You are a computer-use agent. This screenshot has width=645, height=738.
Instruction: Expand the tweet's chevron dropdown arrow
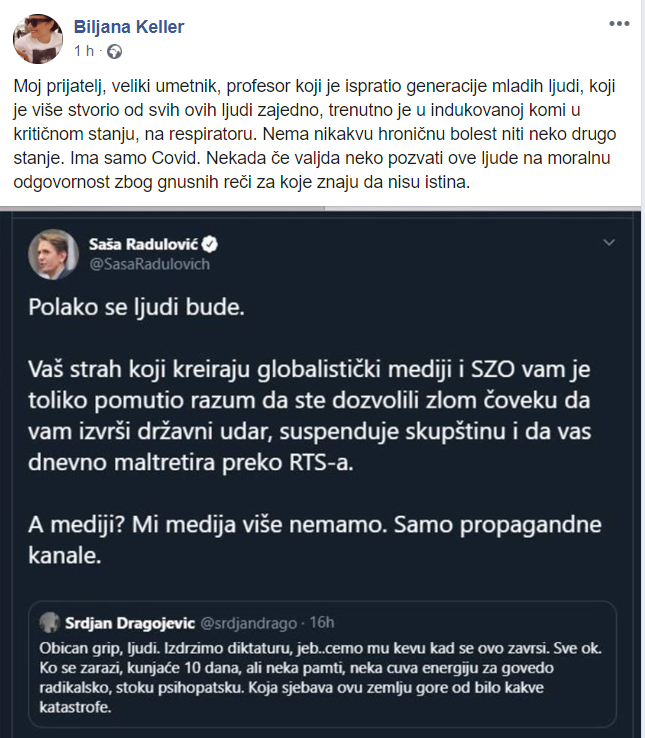[609, 243]
